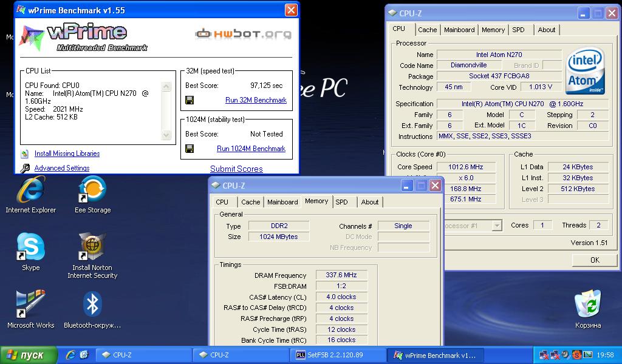The image size is (622, 364).
Task: Click Submit Scores link
Action: point(236,169)
